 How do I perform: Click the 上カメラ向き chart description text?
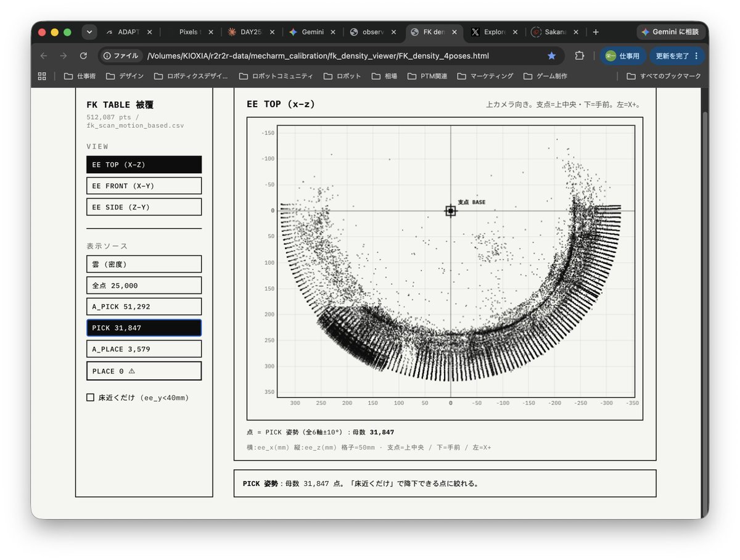click(564, 105)
